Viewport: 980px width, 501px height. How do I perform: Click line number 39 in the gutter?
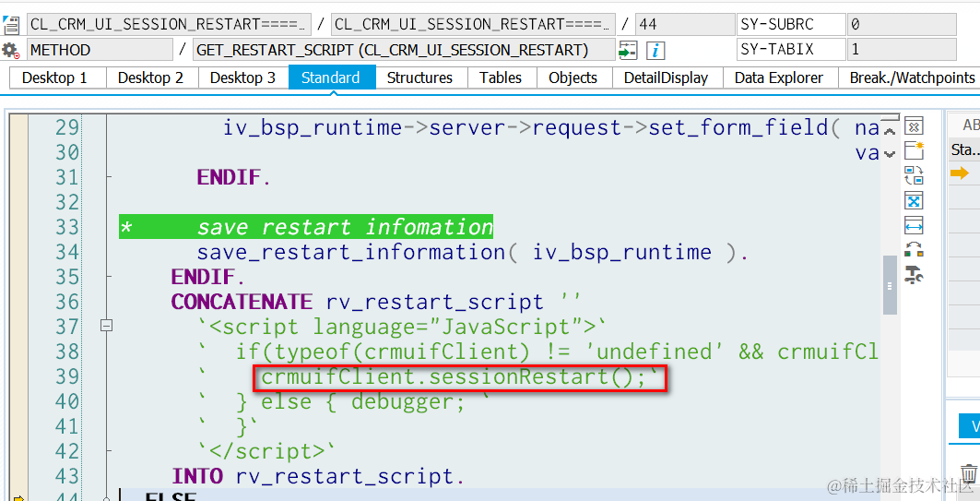click(67, 376)
